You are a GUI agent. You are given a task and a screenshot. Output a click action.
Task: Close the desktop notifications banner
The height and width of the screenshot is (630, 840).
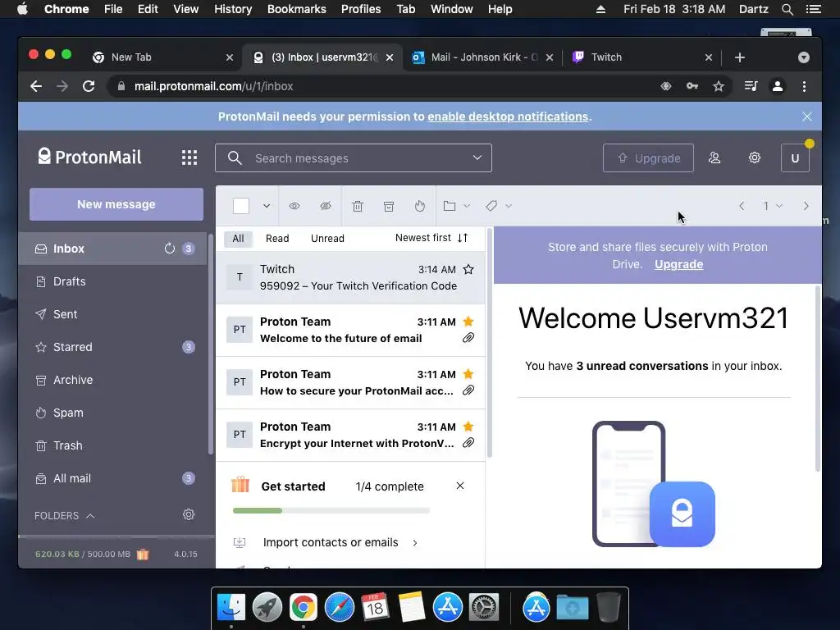[x=807, y=116]
